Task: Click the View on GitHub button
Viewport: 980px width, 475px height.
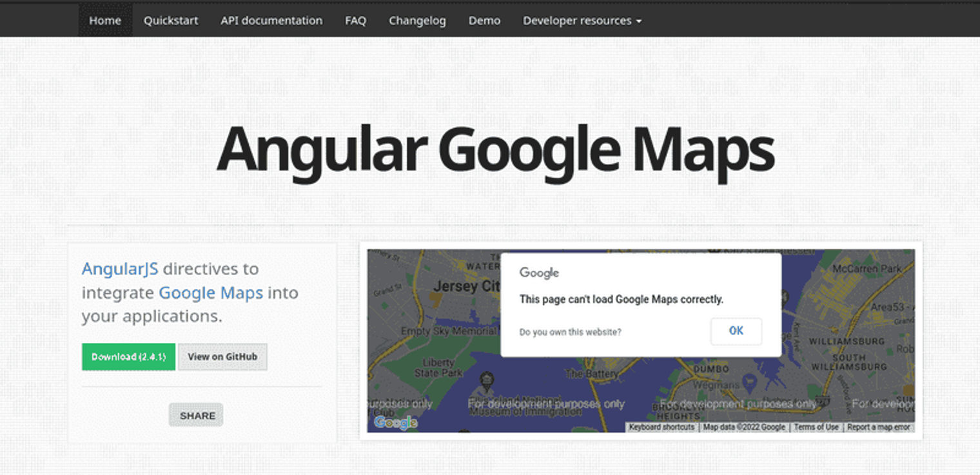Action: (x=222, y=356)
